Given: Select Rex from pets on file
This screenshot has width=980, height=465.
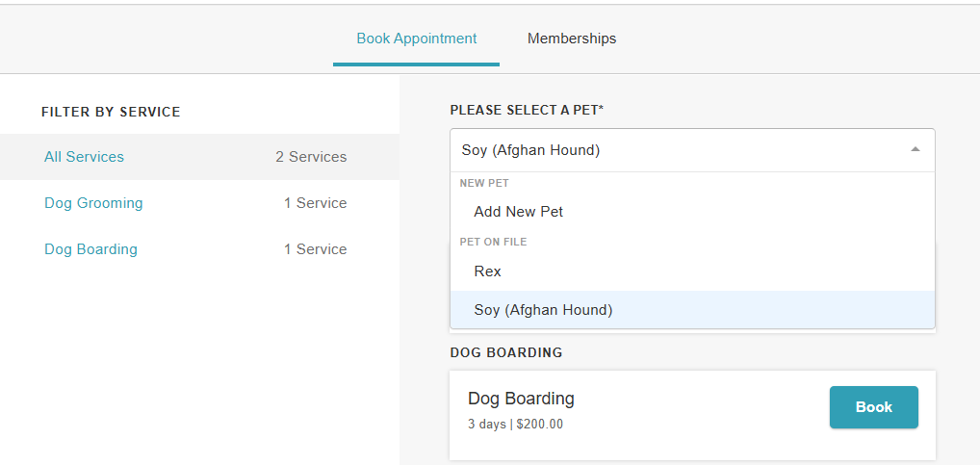Looking at the screenshot, I should 488,271.
